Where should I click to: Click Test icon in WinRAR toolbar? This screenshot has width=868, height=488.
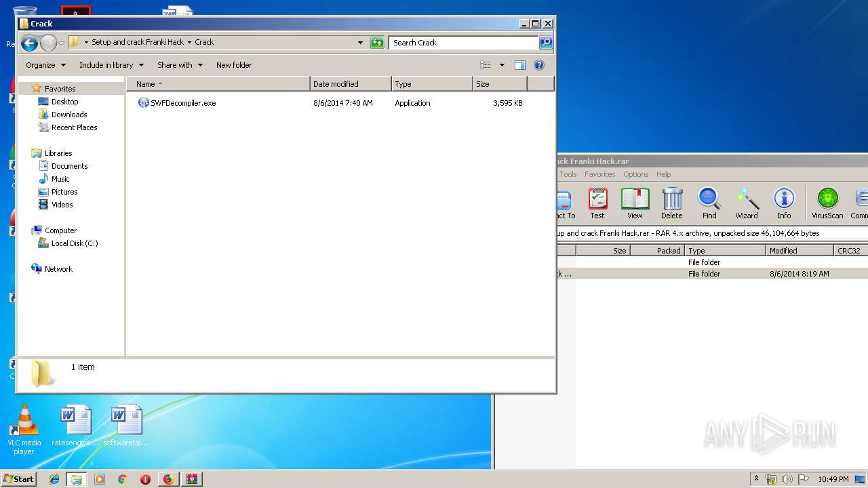(597, 204)
